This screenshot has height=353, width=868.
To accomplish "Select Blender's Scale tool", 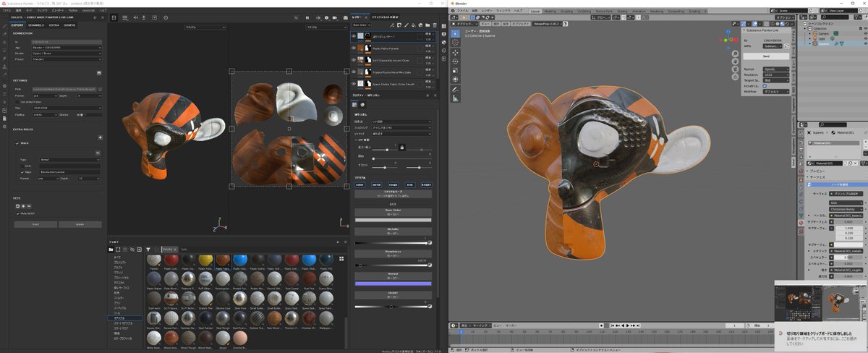I will (x=455, y=70).
